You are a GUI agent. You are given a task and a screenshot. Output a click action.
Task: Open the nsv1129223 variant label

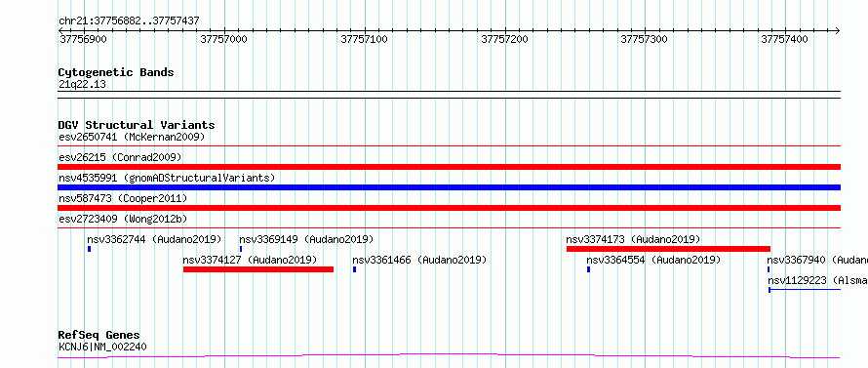point(817,280)
